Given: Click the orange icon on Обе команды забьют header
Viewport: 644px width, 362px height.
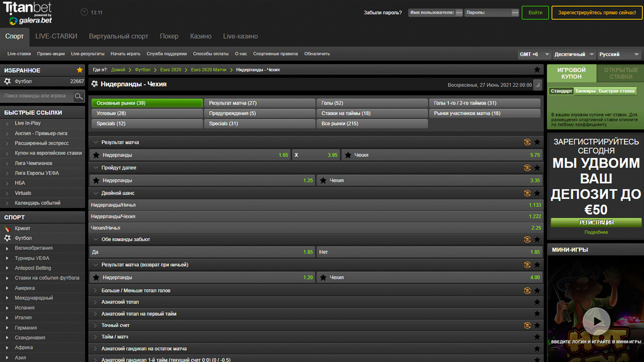Looking at the screenshot, I should pyautogui.click(x=527, y=239).
